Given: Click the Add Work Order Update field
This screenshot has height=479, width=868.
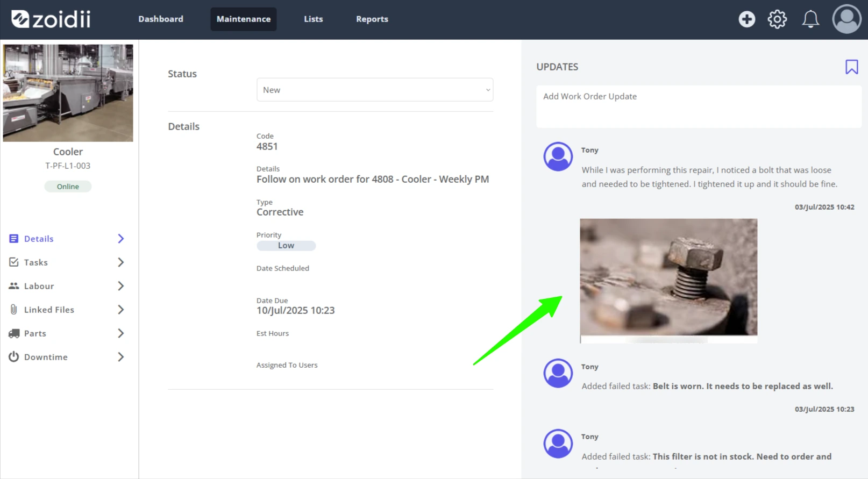Looking at the screenshot, I should click(699, 106).
